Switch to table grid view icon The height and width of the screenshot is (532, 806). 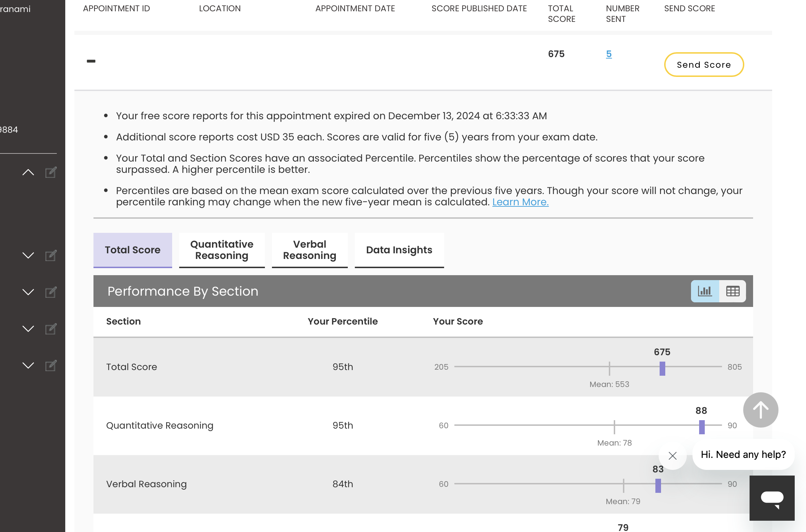tap(733, 291)
